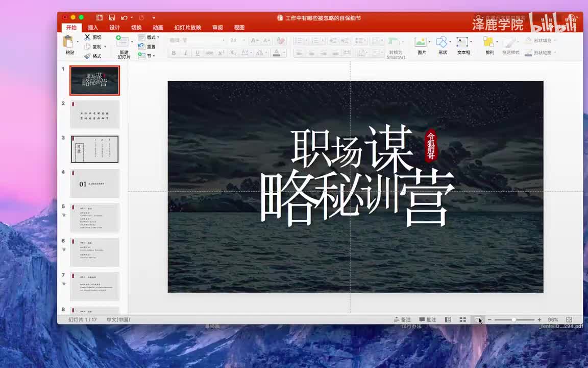Image resolution: width=588 pixels, height=368 pixels.
Task: Open the Copy (复制) dropdown arrow
Action: [x=105, y=47]
